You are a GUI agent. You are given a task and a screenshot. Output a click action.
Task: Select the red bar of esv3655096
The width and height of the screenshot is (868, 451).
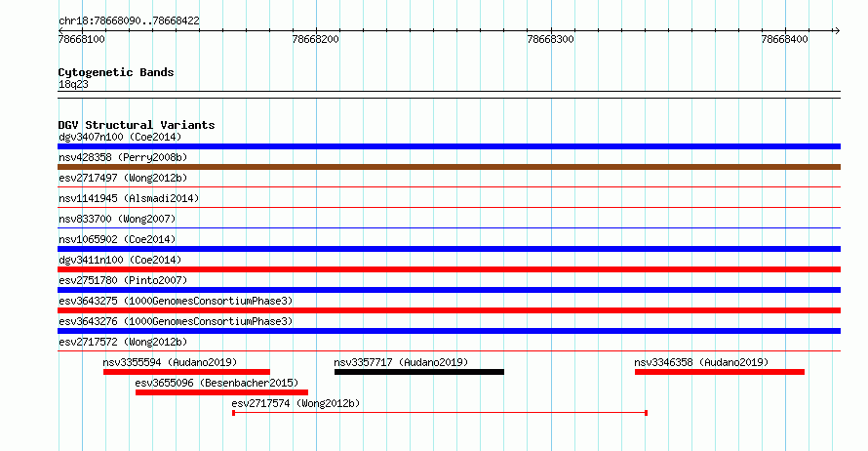coord(221,392)
